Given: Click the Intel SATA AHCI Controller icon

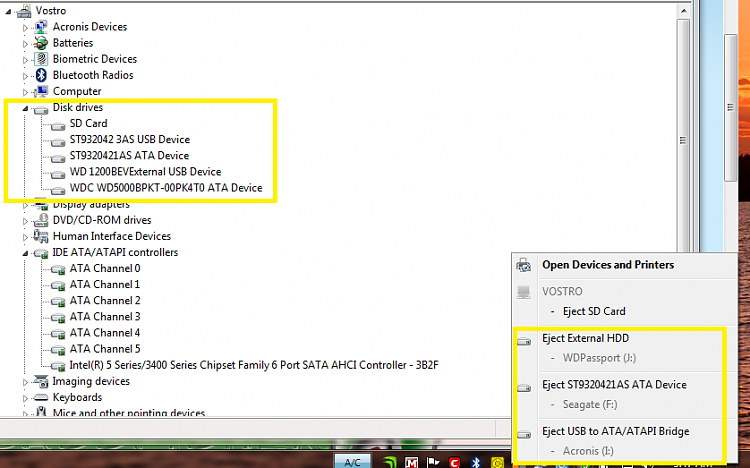Looking at the screenshot, I should 58,367.
